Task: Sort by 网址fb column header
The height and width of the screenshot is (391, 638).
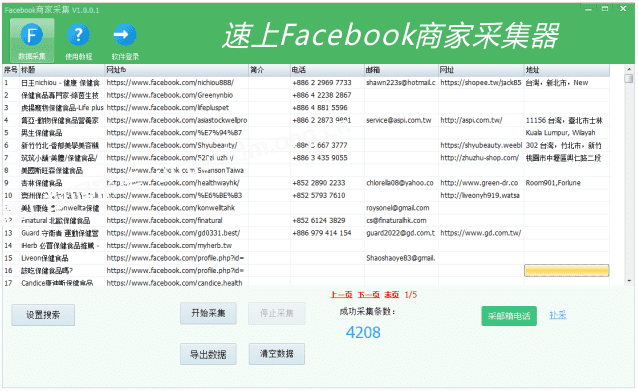Action: pos(177,70)
